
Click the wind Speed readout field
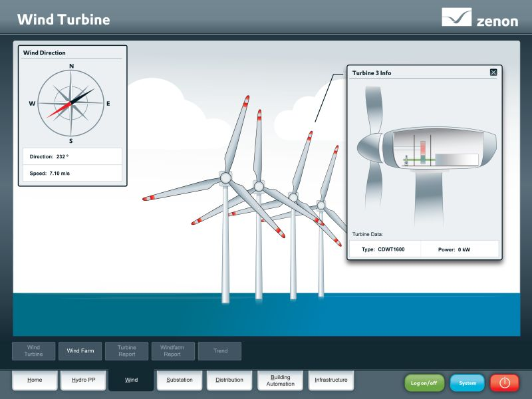tap(71, 172)
